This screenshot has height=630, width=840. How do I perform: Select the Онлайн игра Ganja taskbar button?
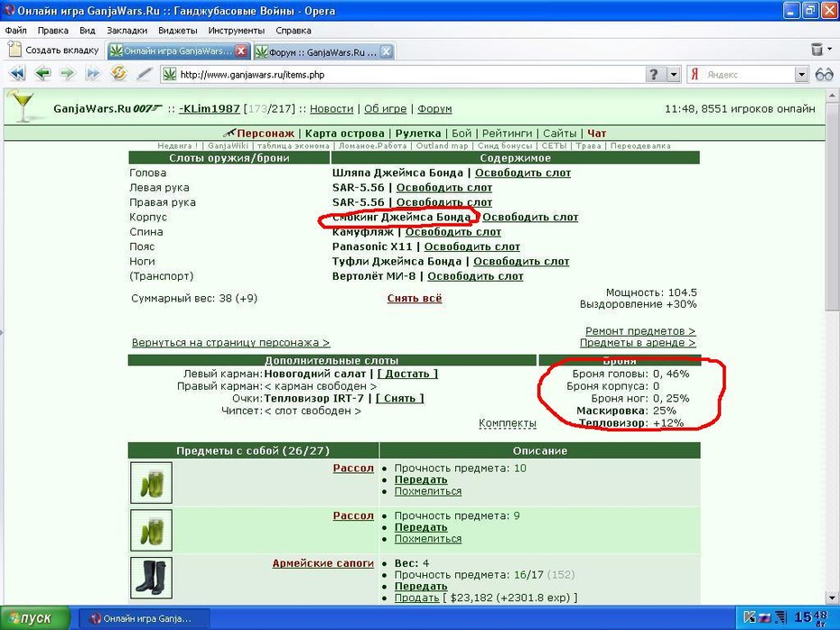(145, 619)
